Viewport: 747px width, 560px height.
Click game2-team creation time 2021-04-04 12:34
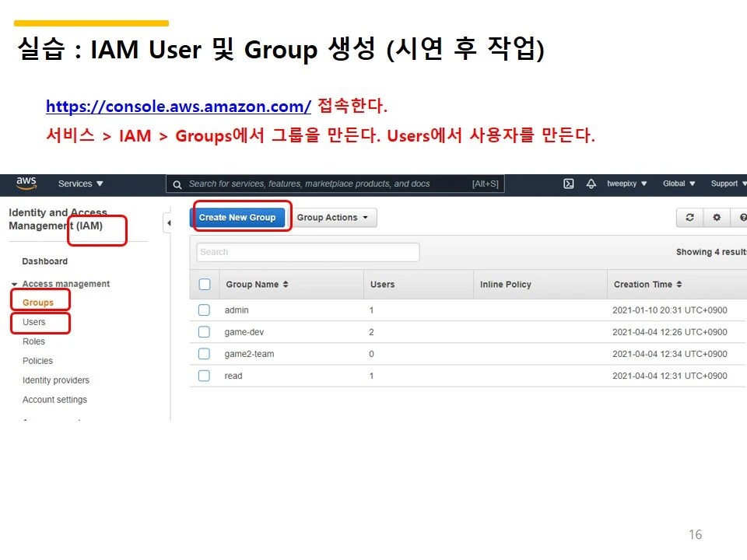670,354
